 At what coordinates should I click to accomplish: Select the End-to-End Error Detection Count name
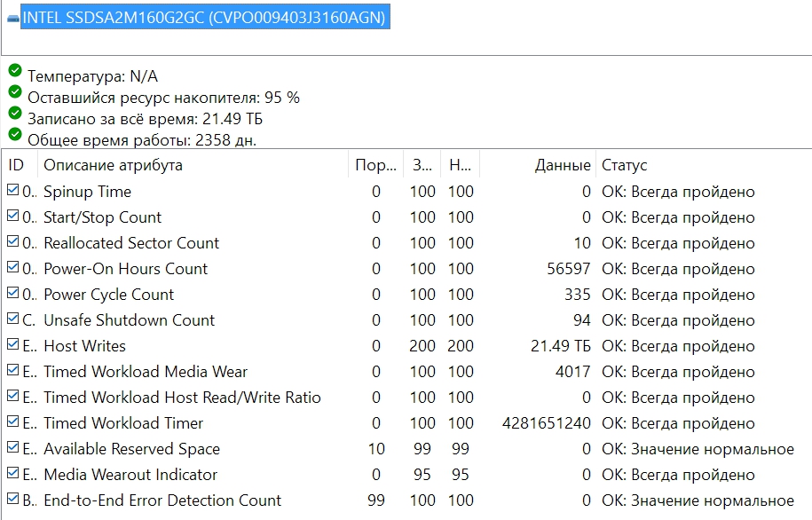coord(162,500)
